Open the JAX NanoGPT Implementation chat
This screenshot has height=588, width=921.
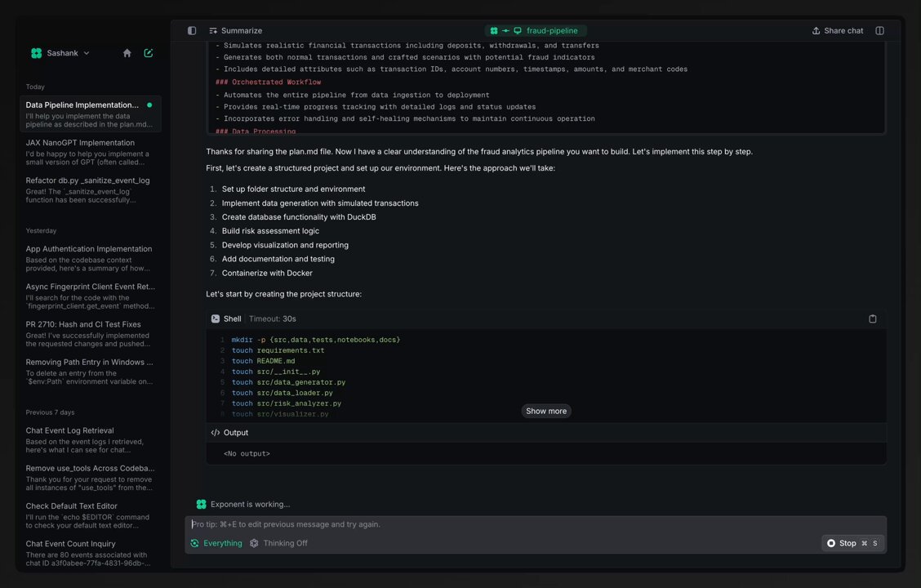pyautogui.click(x=90, y=152)
